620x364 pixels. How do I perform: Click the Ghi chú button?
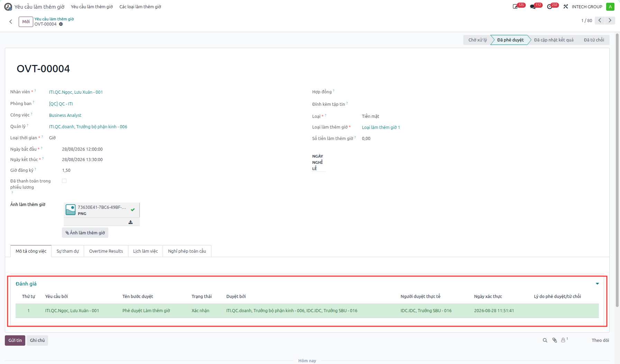coord(37,340)
